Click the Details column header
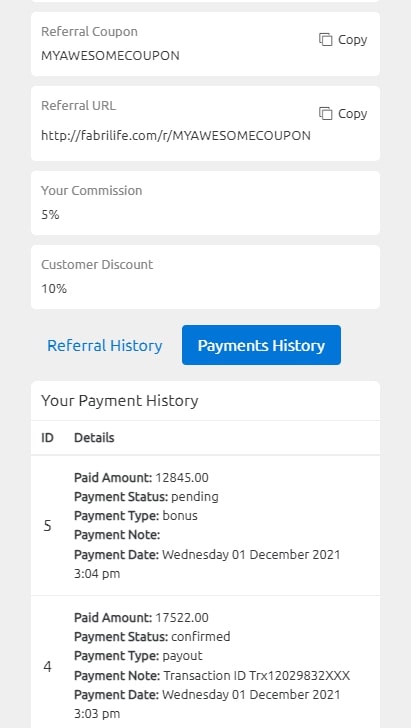This screenshot has height=728, width=411. click(x=94, y=438)
